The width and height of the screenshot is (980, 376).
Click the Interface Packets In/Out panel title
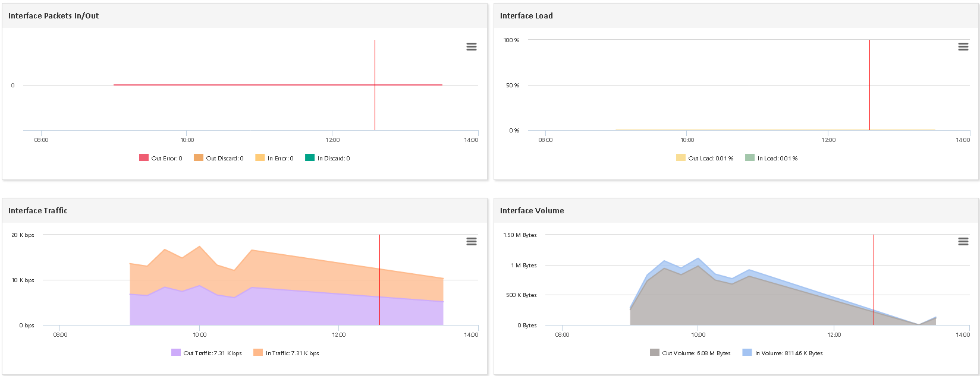[x=54, y=16]
